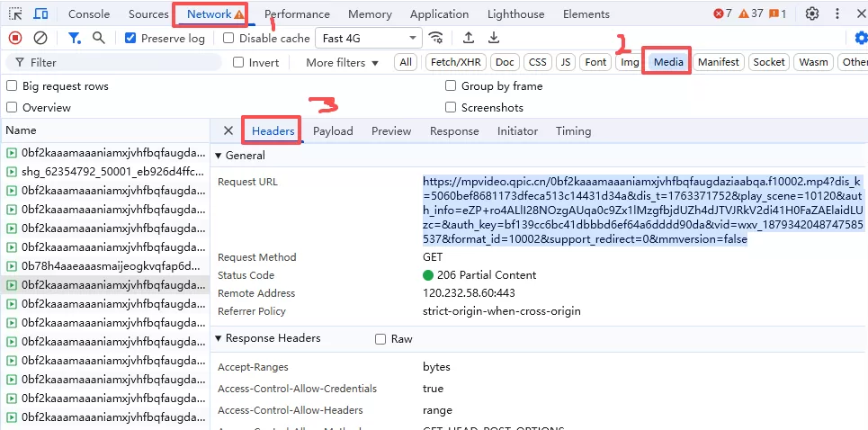868x430 pixels.
Task: Open network search with magnifier icon
Action: point(98,38)
